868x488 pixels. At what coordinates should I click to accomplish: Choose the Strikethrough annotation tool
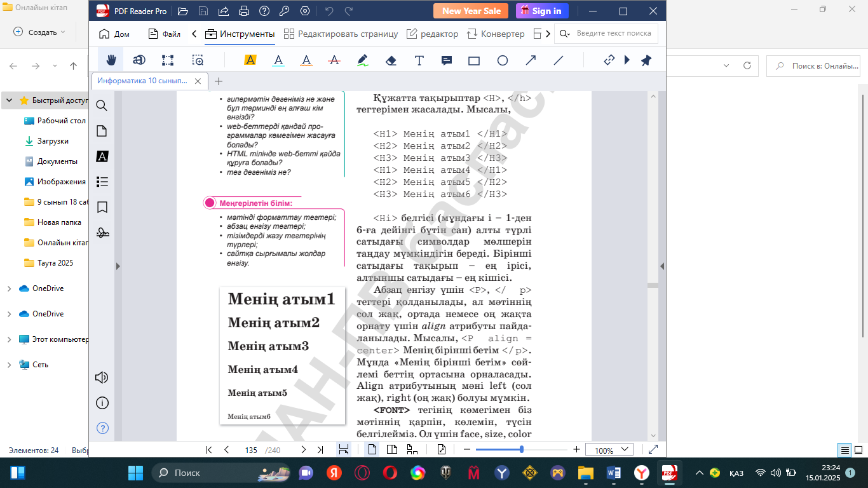point(334,60)
